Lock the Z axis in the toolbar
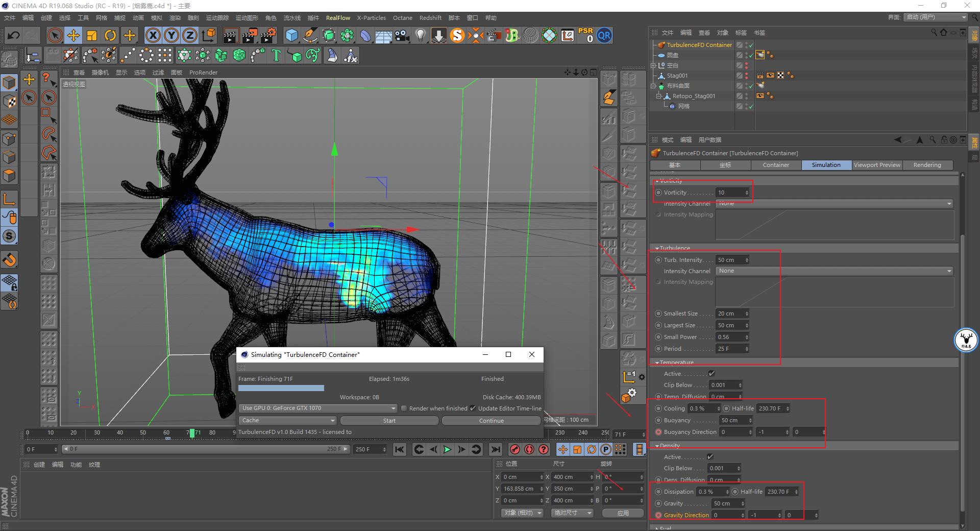The width and height of the screenshot is (980, 531). [x=189, y=35]
